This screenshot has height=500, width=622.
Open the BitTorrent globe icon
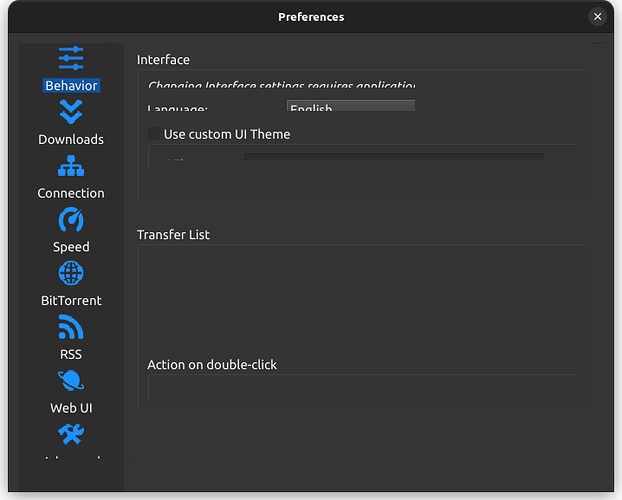point(71,273)
